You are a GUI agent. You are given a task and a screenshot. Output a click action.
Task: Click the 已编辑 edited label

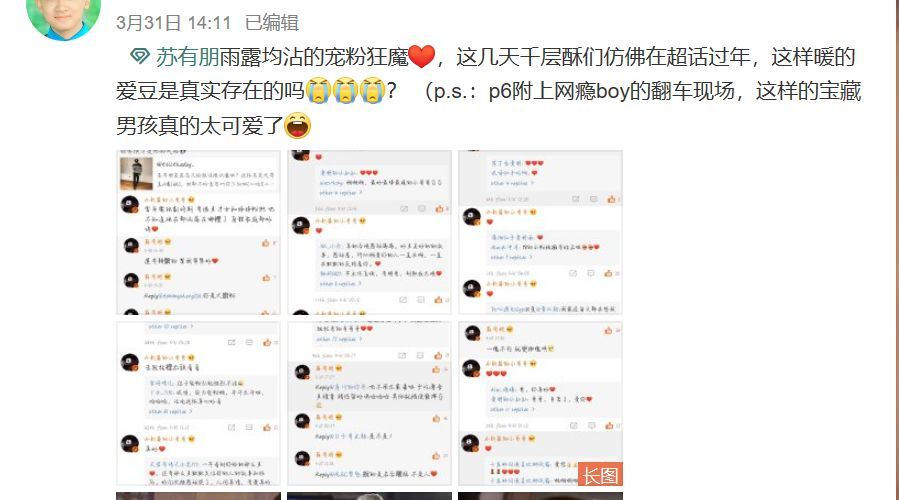click(x=272, y=23)
